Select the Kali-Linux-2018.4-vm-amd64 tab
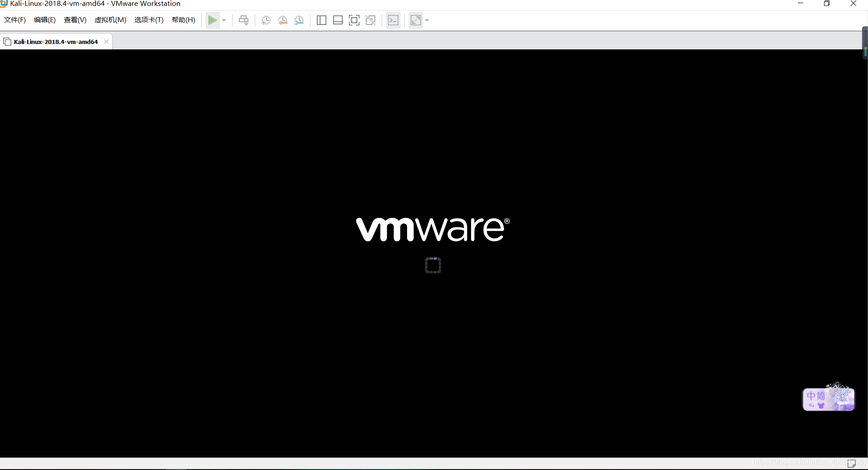868x470 pixels. [x=56, y=42]
